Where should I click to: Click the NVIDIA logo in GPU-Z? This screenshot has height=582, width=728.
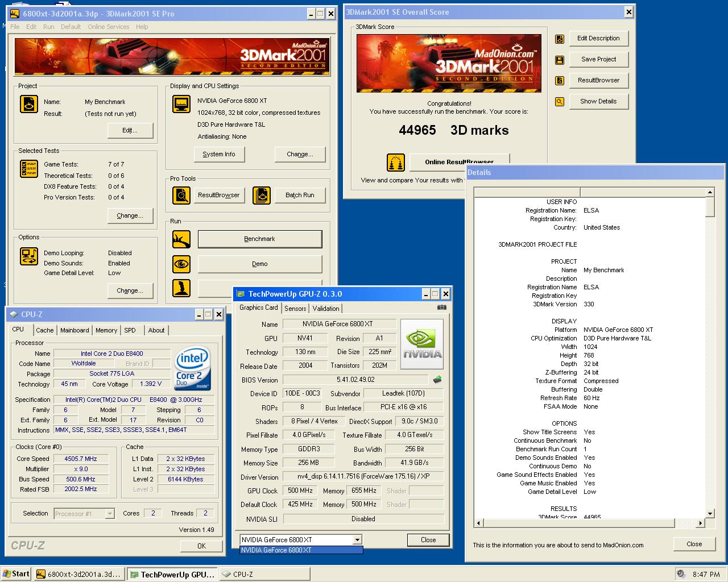tap(422, 344)
